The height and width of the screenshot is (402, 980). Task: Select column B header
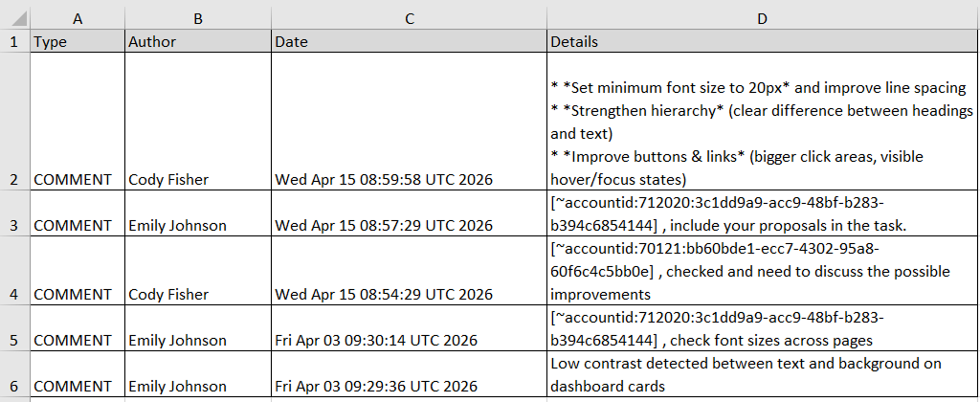(x=198, y=19)
